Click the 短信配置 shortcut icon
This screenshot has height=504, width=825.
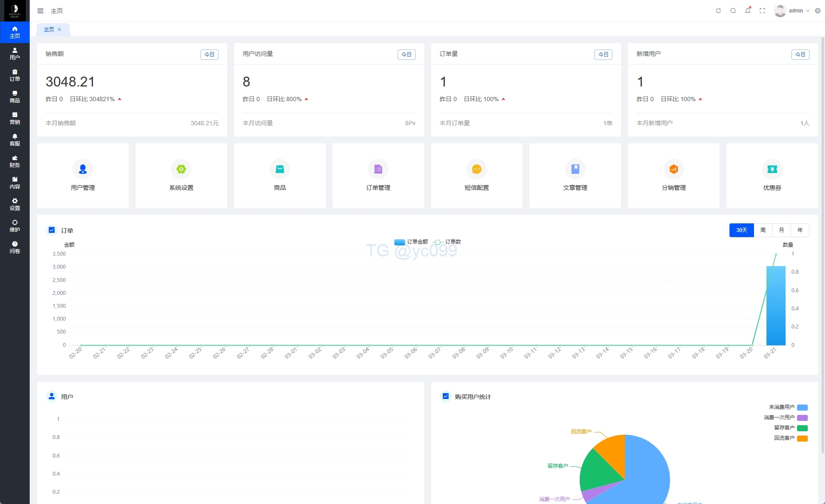click(476, 169)
